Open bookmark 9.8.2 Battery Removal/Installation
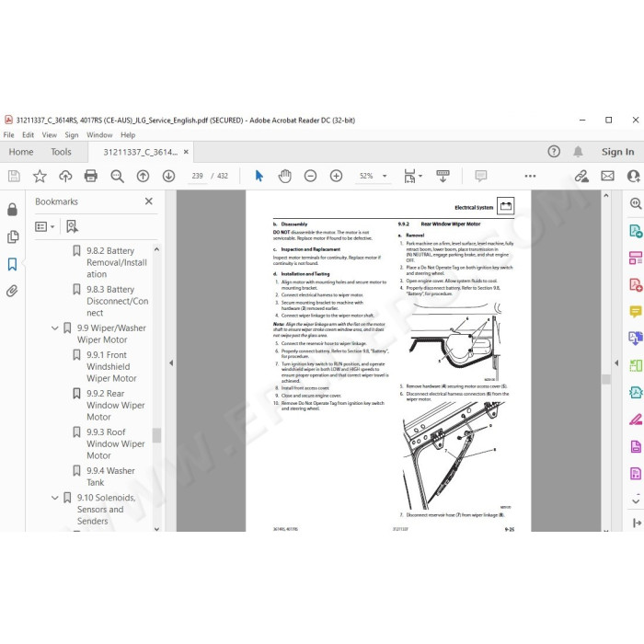644x644 pixels. (x=117, y=262)
